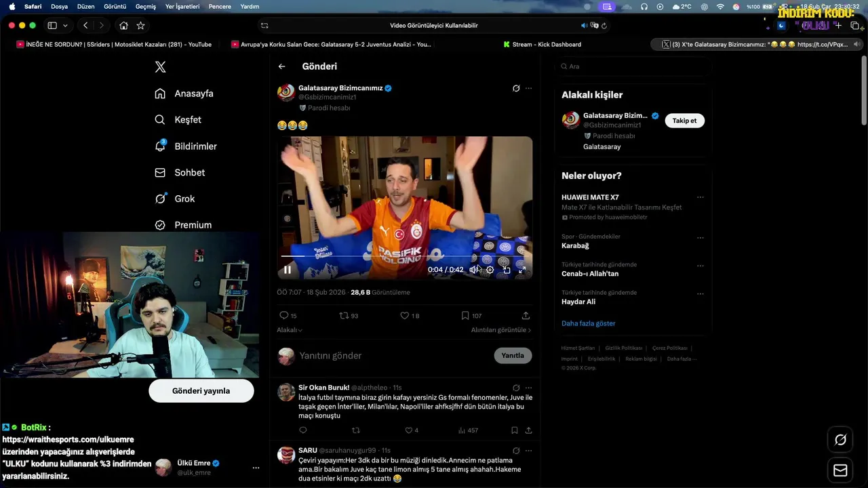
Task: Open options for Cenab-ı Allah'tan trend
Action: point(701,266)
